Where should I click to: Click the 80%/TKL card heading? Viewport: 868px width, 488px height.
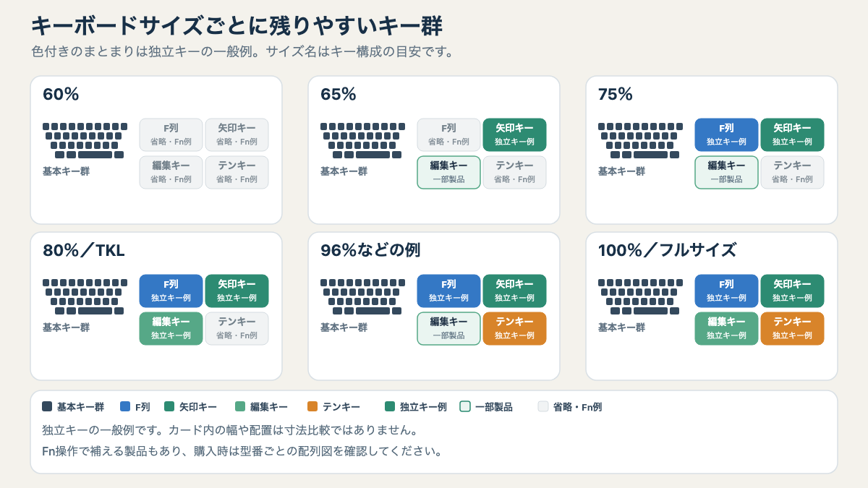pos(84,250)
